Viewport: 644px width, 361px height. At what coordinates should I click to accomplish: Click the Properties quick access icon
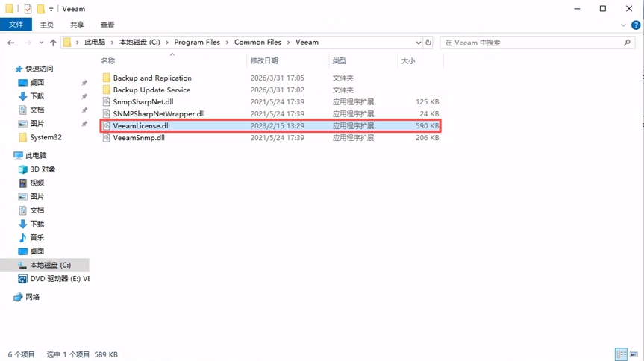pos(28,9)
